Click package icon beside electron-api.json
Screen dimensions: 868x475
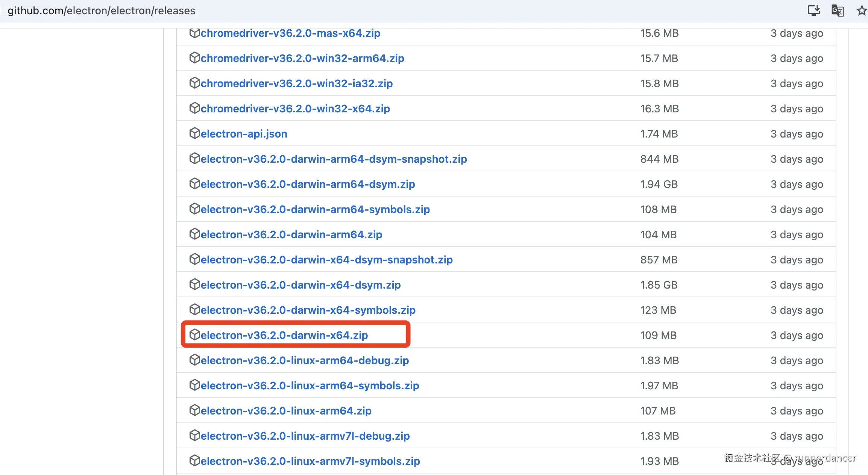[194, 133]
